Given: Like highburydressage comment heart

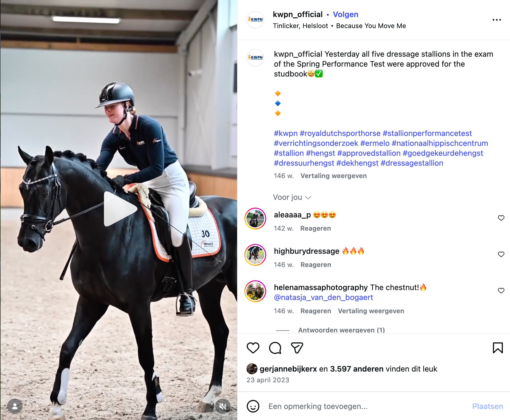Looking at the screenshot, I should [x=501, y=254].
